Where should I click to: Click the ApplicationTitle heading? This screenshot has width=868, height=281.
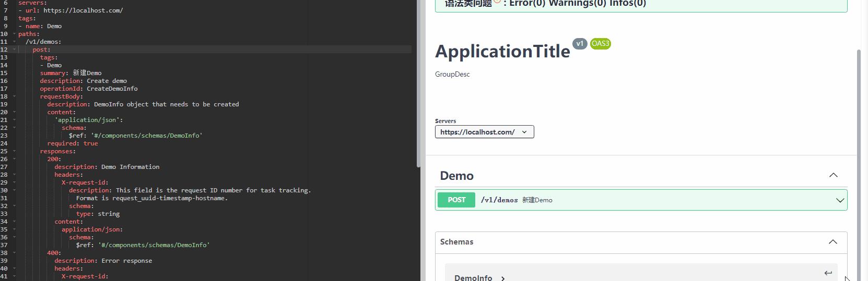click(502, 51)
